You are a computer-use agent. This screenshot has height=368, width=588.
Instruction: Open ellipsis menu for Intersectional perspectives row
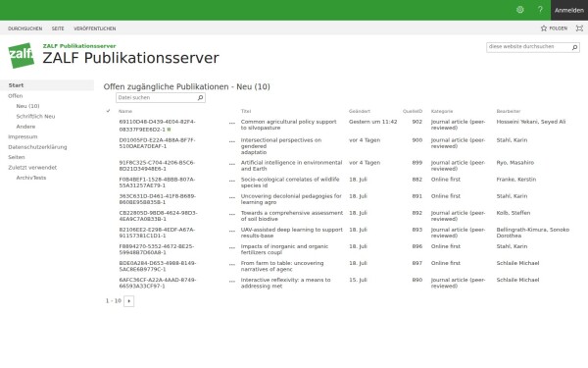coord(232,141)
